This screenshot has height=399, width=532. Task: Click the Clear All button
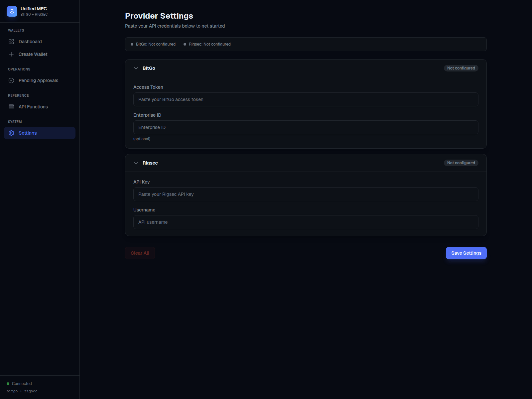point(140,253)
